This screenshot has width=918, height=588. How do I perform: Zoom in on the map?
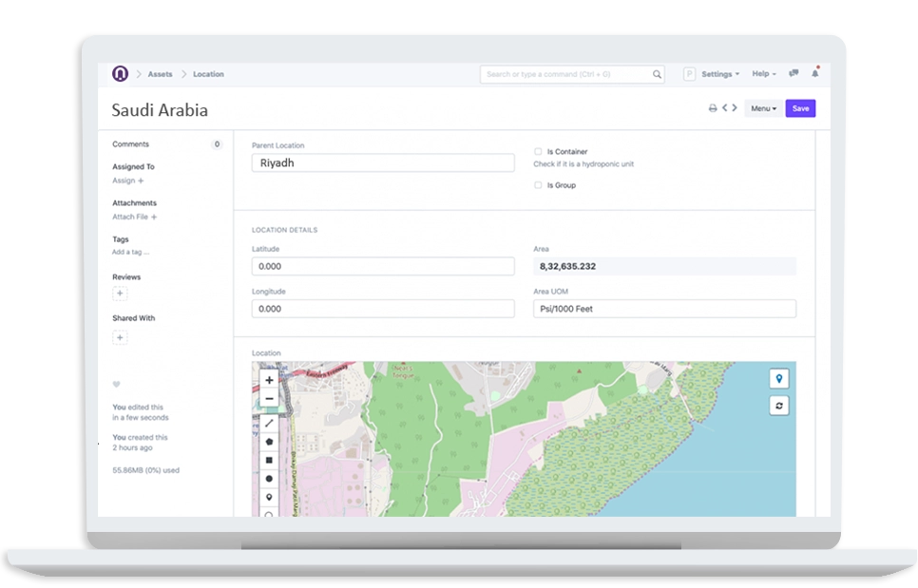(269, 380)
